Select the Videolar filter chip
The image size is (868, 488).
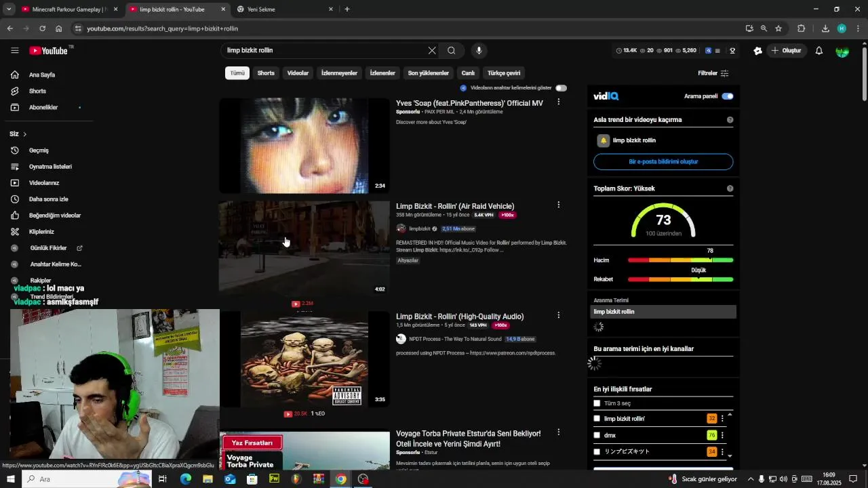pyautogui.click(x=298, y=73)
